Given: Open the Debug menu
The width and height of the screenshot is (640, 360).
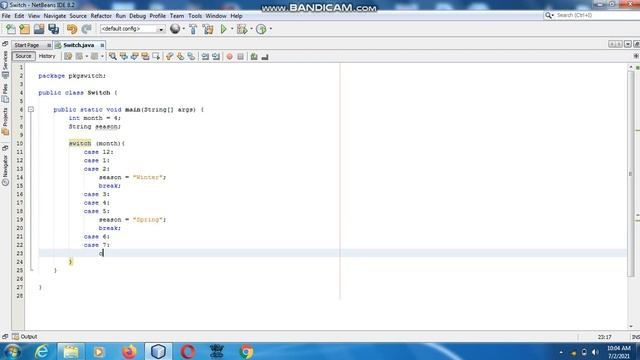Looking at the screenshot, I should coord(138,16).
